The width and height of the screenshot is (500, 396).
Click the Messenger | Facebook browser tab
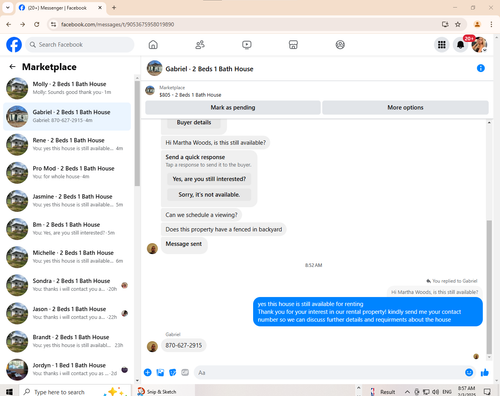click(x=61, y=8)
